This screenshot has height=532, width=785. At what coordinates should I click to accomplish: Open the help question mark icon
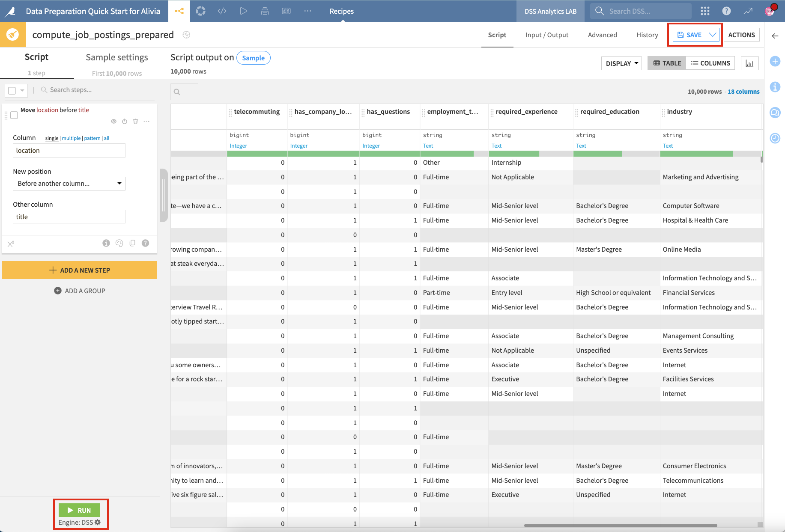[726, 11]
